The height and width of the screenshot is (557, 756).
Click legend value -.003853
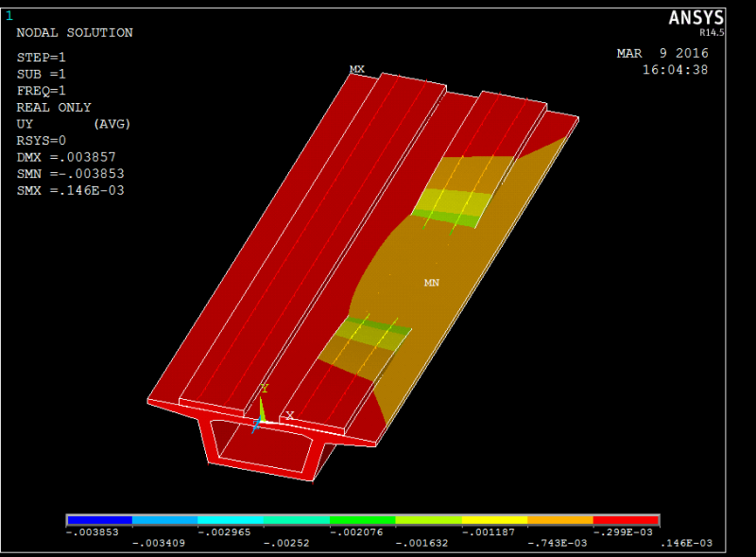[x=92, y=531]
